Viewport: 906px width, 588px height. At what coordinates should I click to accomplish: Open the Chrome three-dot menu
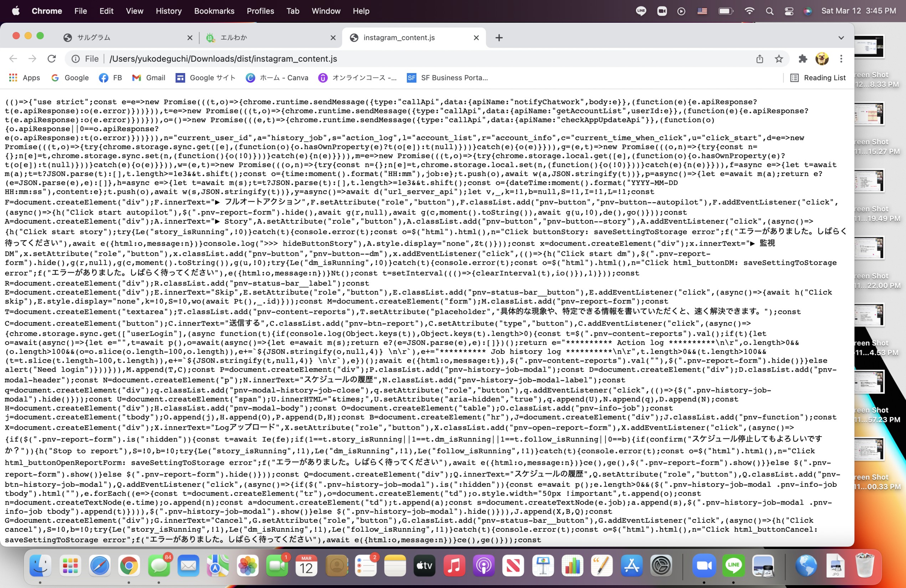pos(841,58)
